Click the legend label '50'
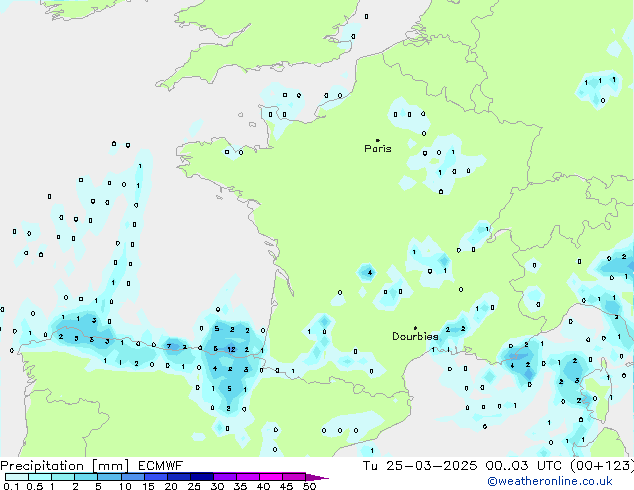This screenshot has height=490, width=634. (x=309, y=486)
